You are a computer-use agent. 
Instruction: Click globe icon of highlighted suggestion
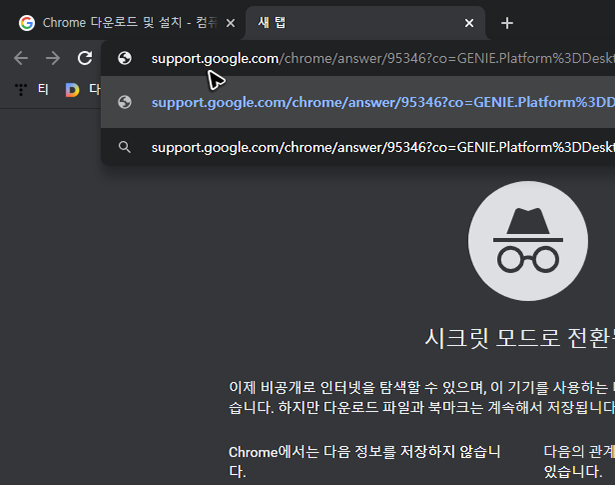click(x=125, y=102)
